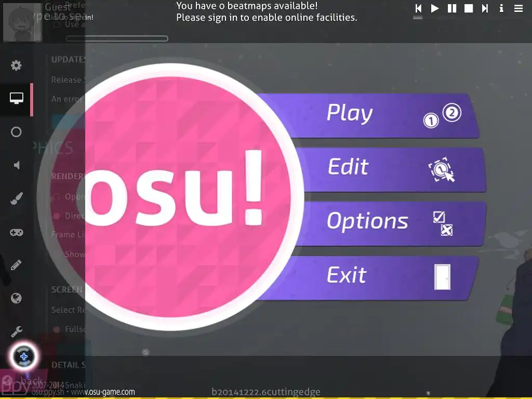Select the monitor graphics section icon
Image resolution: width=532 pixels, height=399 pixels.
click(16, 98)
